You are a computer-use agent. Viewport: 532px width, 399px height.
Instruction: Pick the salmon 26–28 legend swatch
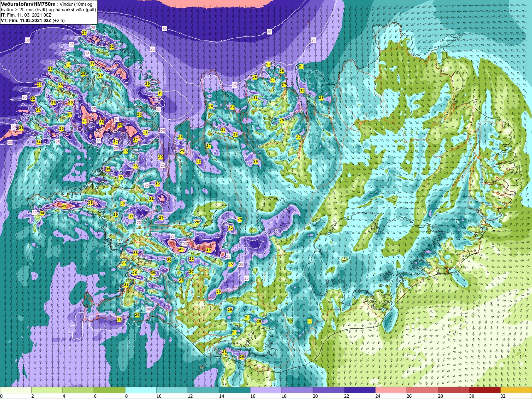click(422, 390)
